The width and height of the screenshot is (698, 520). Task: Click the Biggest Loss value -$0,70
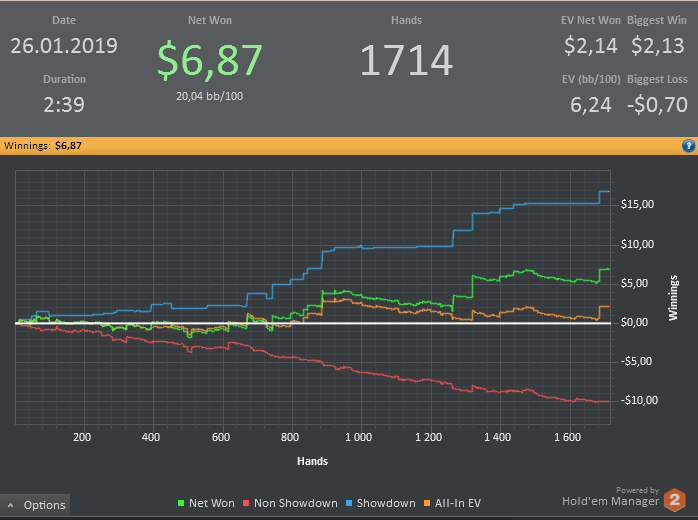tap(657, 105)
